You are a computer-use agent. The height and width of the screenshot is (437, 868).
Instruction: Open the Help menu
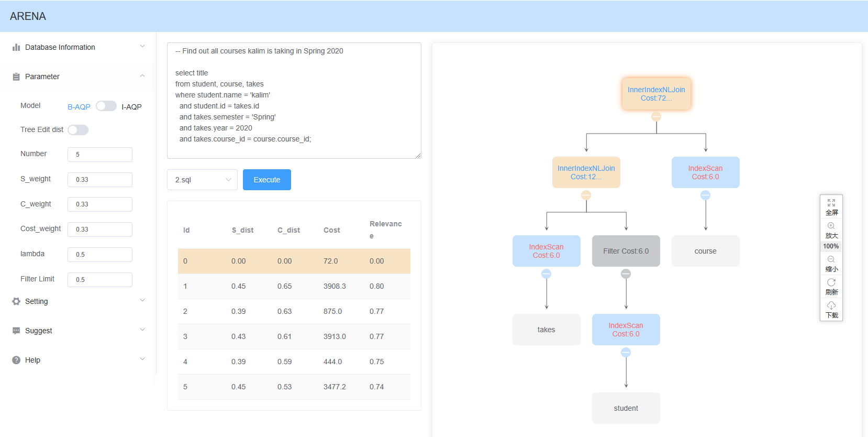(79, 360)
